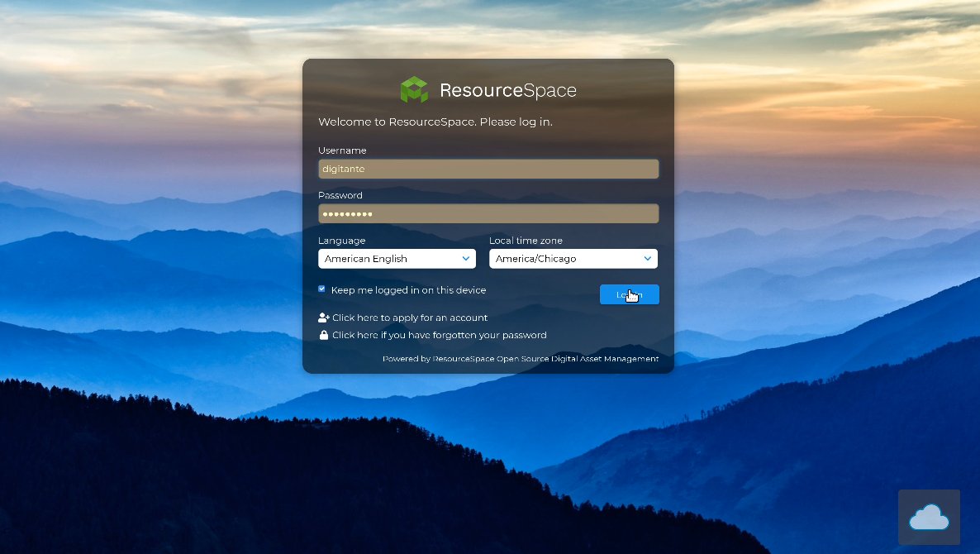Click the Language dropdown chevron arrow
The image size is (980, 554).
pos(466,259)
